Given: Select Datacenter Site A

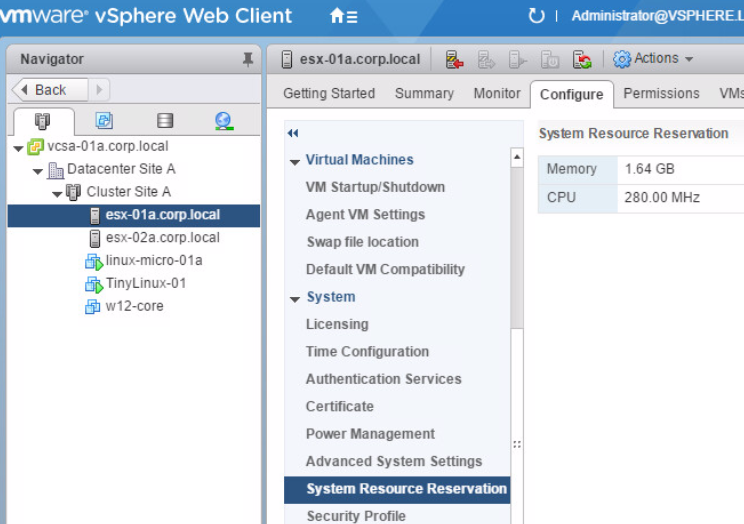Looking at the screenshot, I should [x=121, y=169].
